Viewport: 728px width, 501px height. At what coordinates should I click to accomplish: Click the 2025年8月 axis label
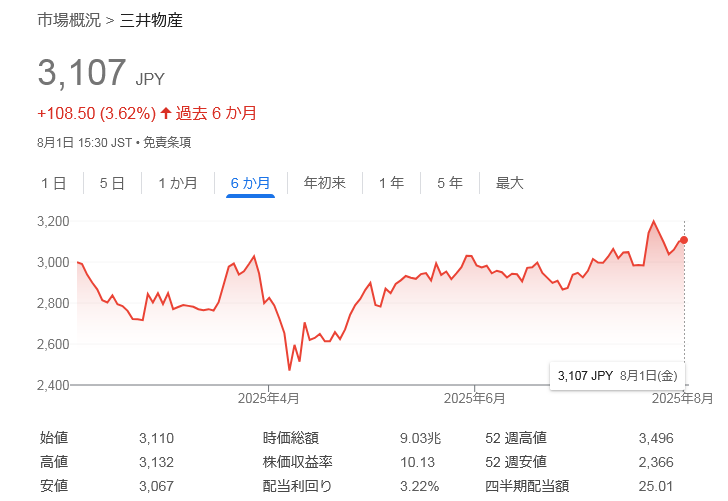[682, 398]
